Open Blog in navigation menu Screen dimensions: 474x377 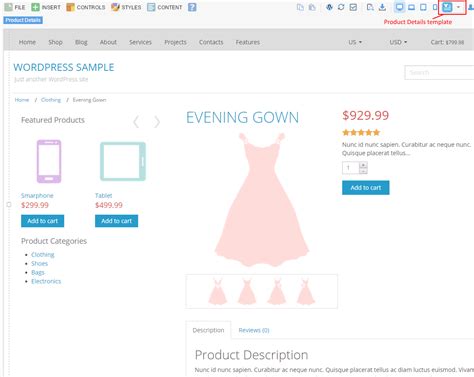81,42
